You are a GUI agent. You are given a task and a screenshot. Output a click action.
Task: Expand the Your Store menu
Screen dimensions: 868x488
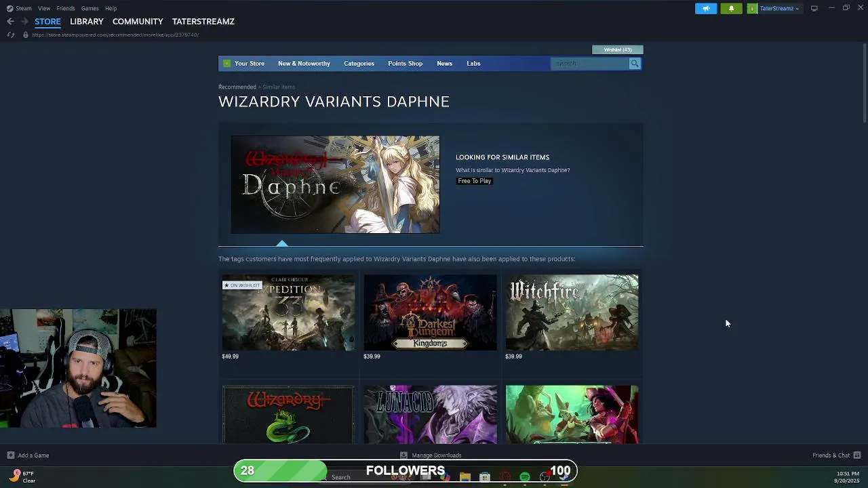tap(250, 64)
